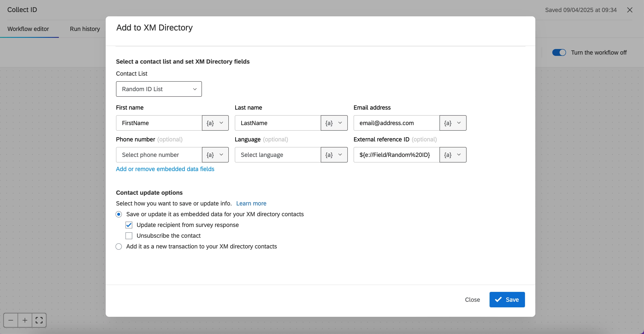The width and height of the screenshot is (644, 334).
Task: Switch to Workflow editor tab
Action: (x=28, y=29)
